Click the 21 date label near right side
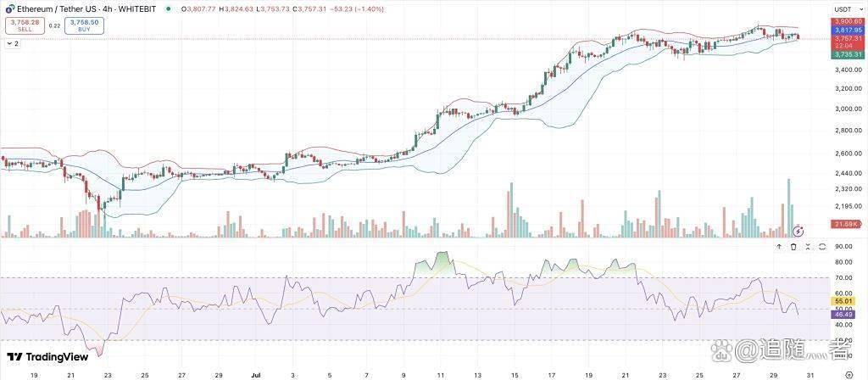 (x=626, y=375)
